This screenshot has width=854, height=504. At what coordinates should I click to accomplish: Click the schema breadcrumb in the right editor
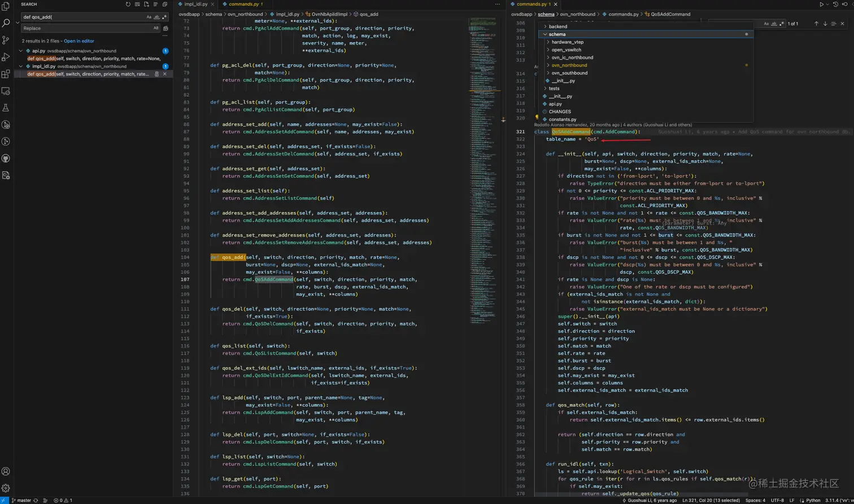click(x=546, y=14)
